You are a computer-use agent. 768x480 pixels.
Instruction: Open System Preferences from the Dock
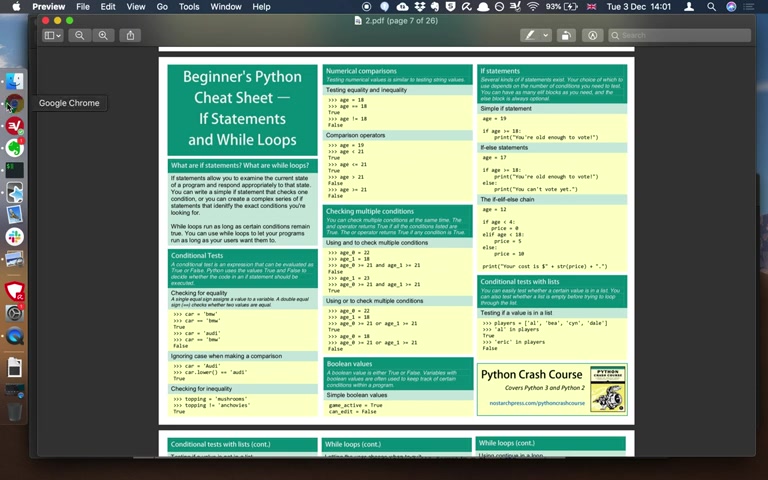15,313
